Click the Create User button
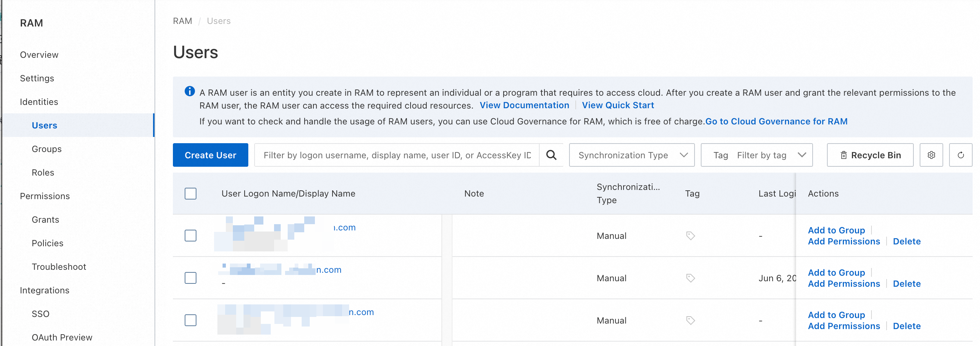The image size is (980, 346). point(210,155)
